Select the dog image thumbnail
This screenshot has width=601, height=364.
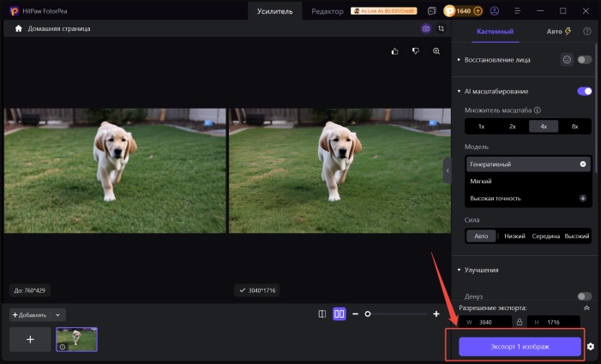76,339
